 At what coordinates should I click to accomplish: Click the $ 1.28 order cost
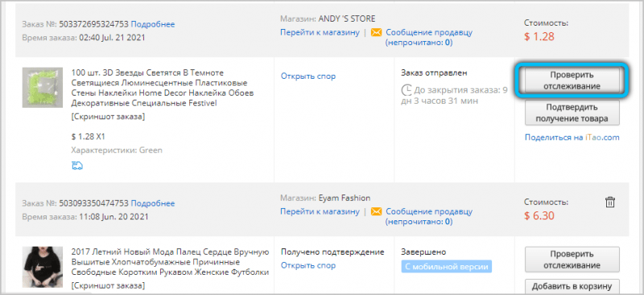(539, 36)
